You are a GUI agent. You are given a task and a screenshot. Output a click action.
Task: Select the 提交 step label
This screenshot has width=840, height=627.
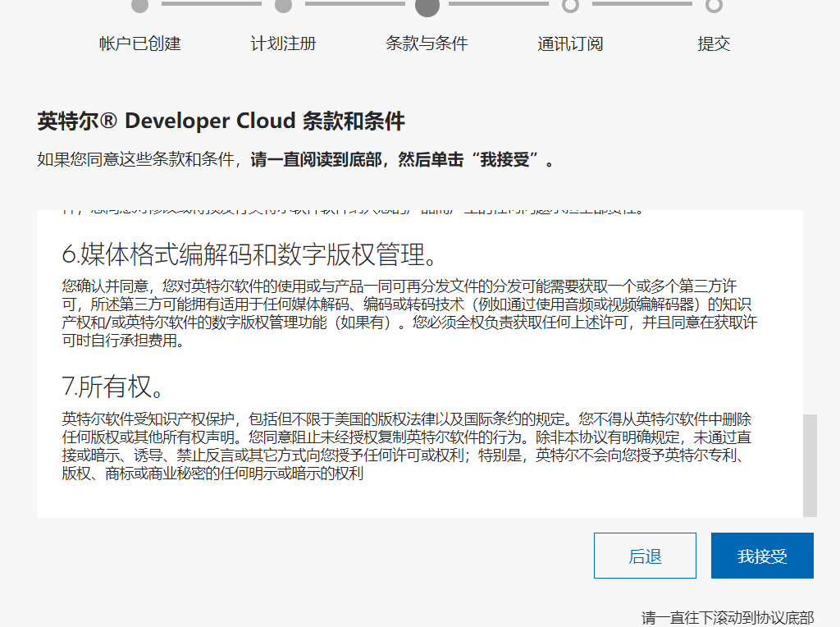[714, 43]
